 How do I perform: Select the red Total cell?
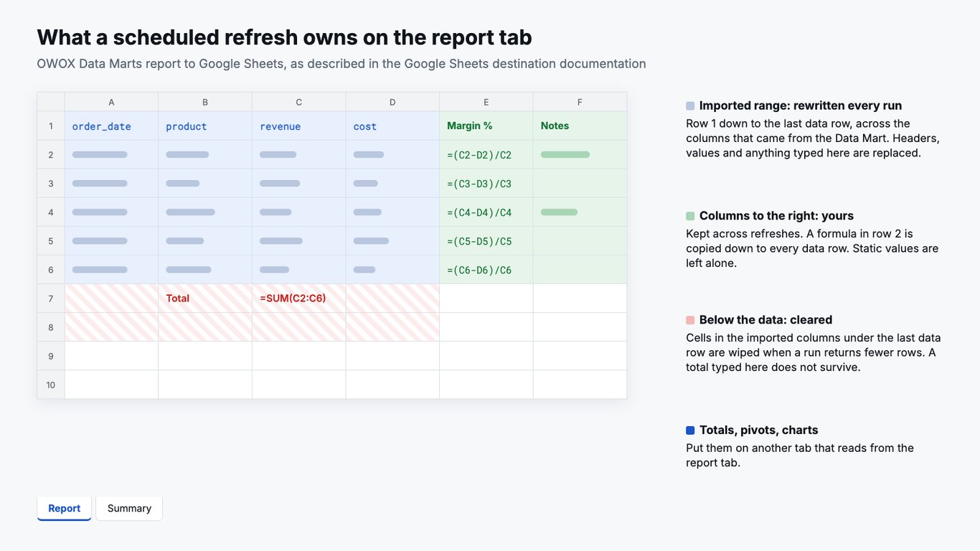(205, 298)
